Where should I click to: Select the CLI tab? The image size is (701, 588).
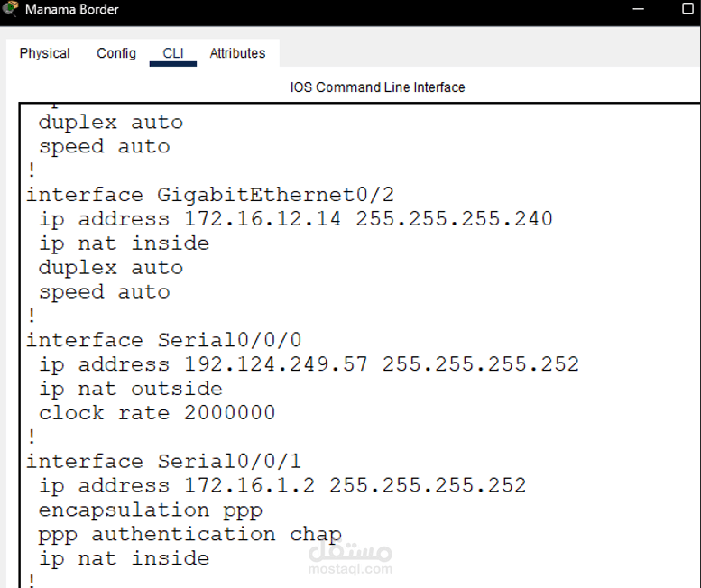pos(173,53)
